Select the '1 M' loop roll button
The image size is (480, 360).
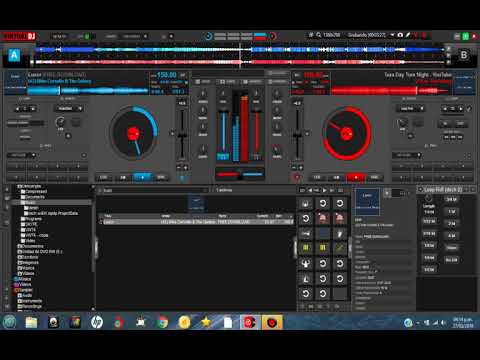tap(451, 212)
